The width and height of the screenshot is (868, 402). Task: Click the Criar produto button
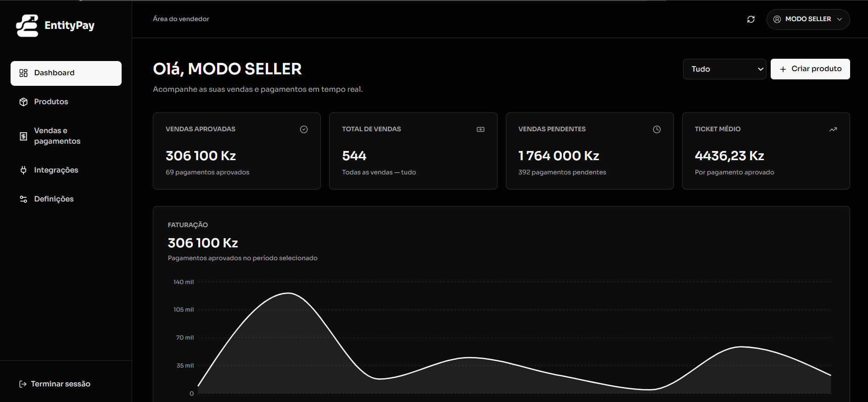810,69
